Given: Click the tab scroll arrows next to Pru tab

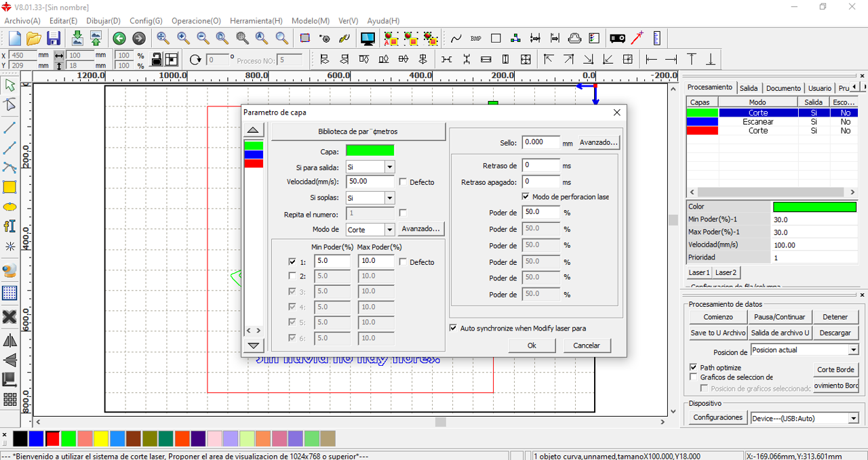Looking at the screenshot, I should 859,87.
